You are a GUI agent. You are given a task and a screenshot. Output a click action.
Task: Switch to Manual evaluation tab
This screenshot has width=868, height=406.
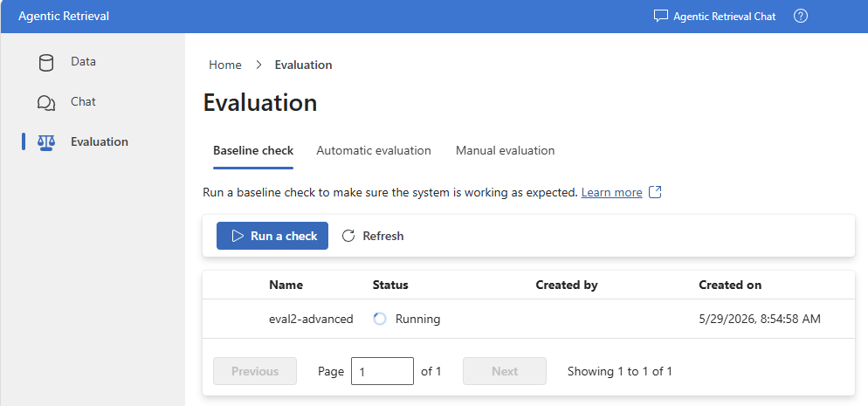505,150
